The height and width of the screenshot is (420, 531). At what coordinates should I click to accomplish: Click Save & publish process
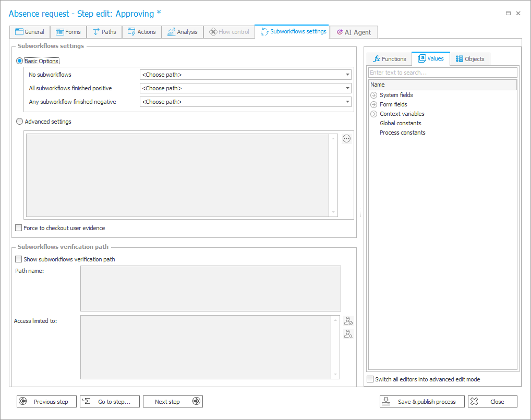tap(422, 401)
